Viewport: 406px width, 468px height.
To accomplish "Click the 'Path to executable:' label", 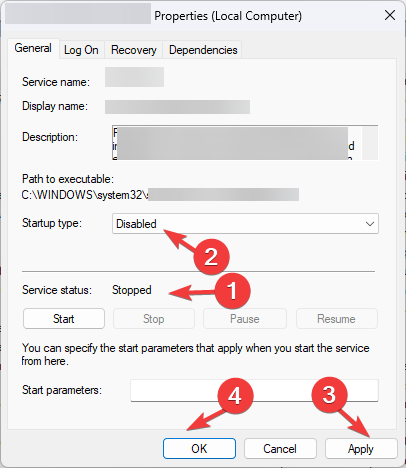I will (x=68, y=179).
